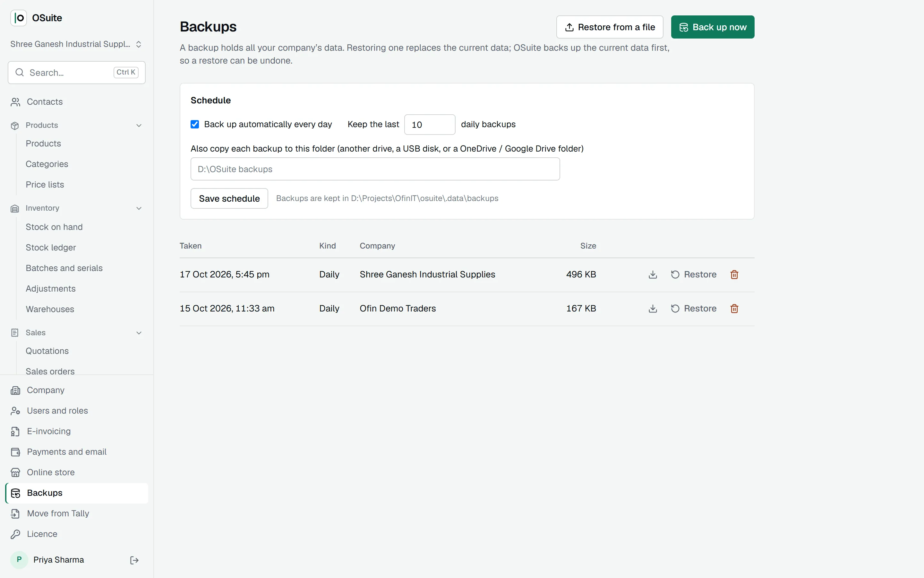Open the Licence page

[x=76, y=534]
